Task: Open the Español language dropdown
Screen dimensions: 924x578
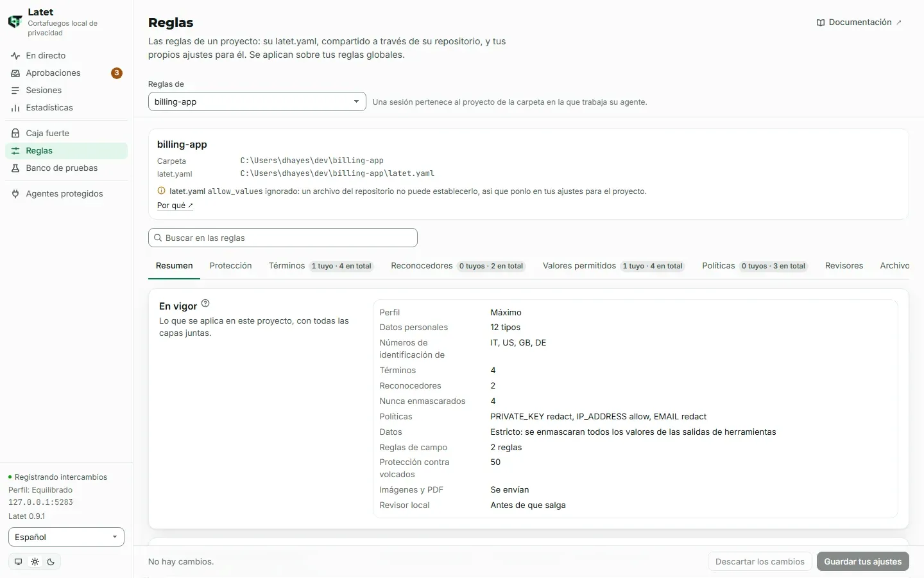Action: (x=66, y=537)
